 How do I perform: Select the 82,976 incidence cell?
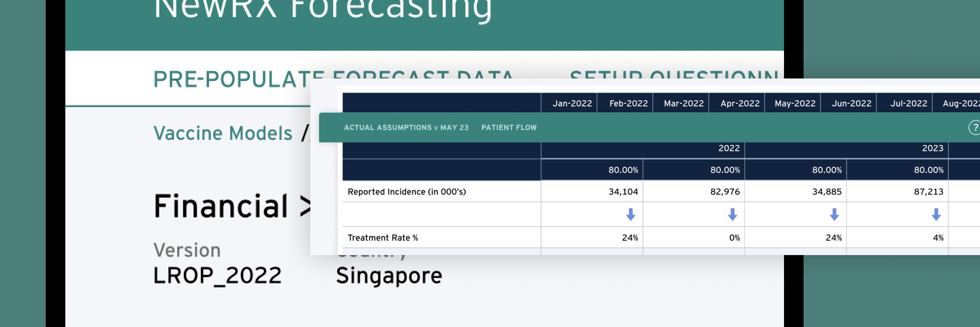(694, 192)
